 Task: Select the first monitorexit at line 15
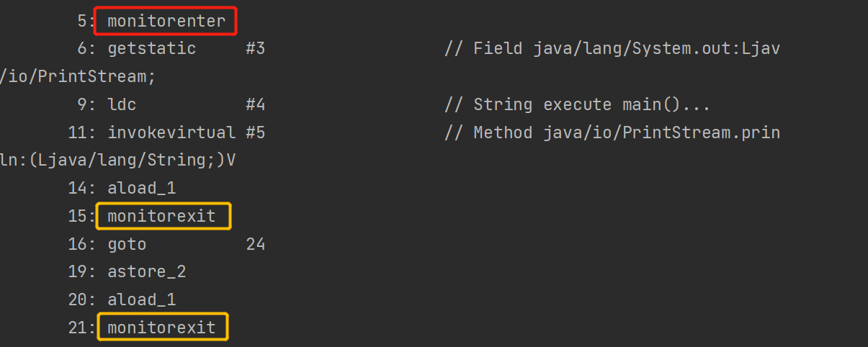tap(161, 216)
